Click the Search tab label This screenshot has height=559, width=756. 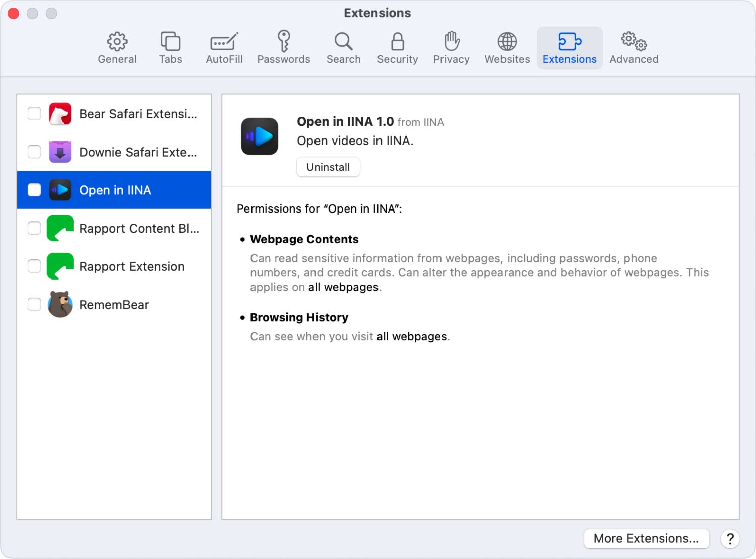343,59
